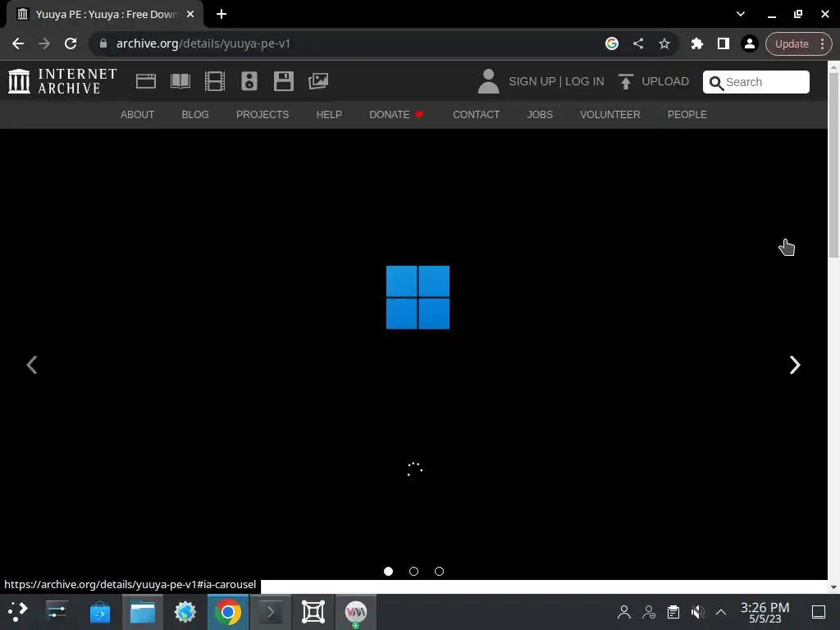Expand hidden system tray icons
Viewport: 840px width, 630px height.
[x=721, y=612]
